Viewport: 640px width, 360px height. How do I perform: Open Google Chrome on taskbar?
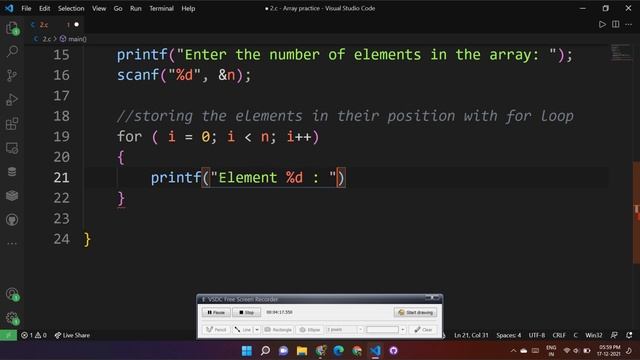click(357, 351)
